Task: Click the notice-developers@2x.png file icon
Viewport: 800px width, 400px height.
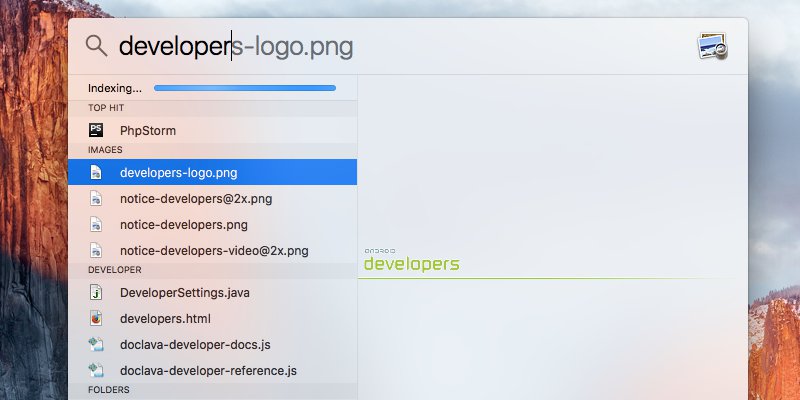Action: (96, 198)
